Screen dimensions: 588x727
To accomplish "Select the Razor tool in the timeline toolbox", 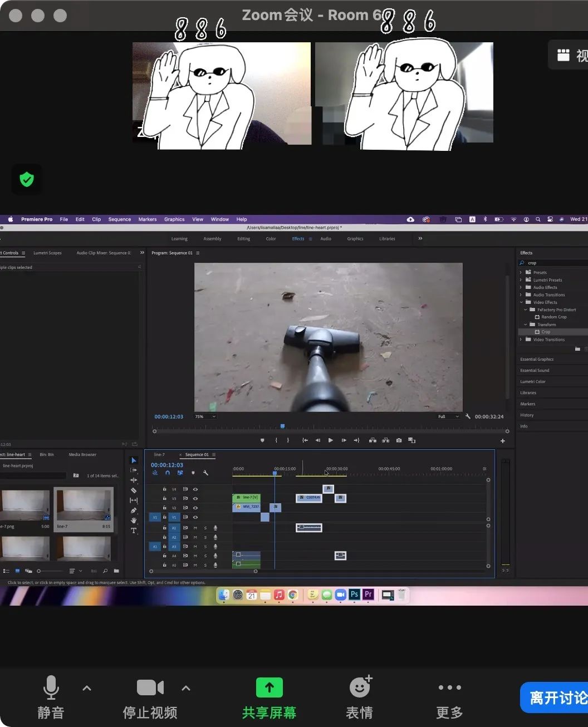I will click(134, 490).
